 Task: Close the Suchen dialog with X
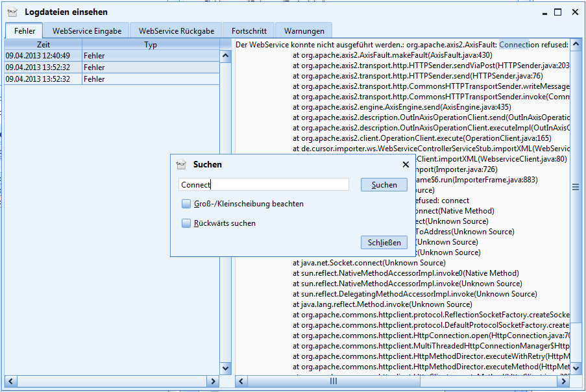pyautogui.click(x=406, y=165)
